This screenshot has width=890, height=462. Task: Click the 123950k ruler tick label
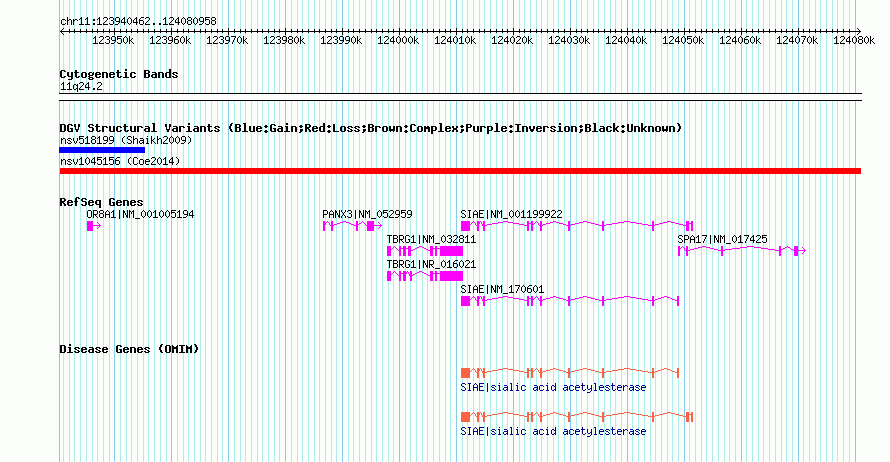click(114, 41)
